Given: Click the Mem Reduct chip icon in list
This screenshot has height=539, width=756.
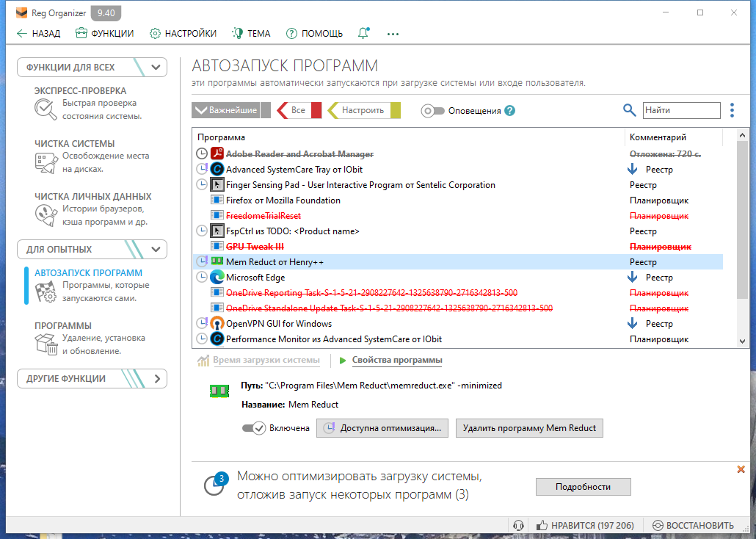Looking at the screenshot, I should [217, 261].
